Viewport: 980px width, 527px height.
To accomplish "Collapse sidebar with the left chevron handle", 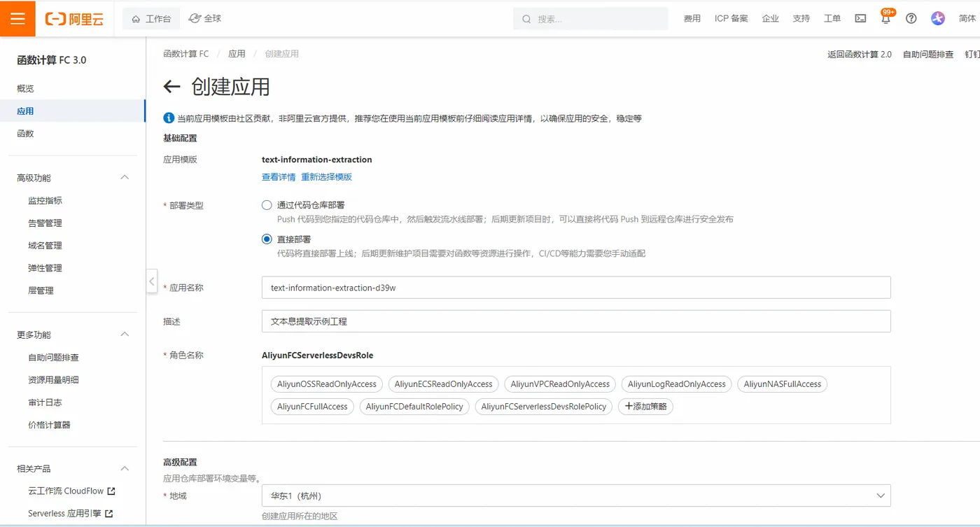I will pyautogui.click(x=152, y=281).
